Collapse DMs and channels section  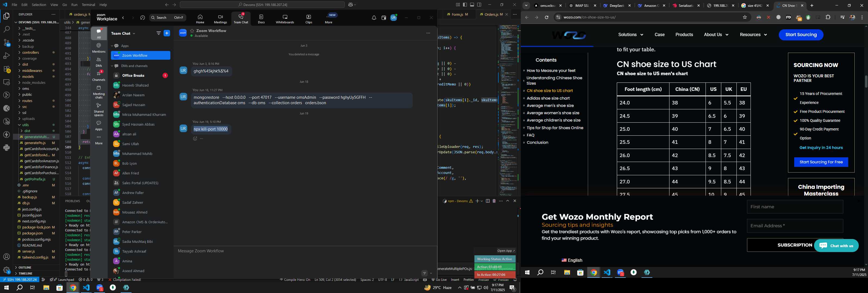pos(112,66)
